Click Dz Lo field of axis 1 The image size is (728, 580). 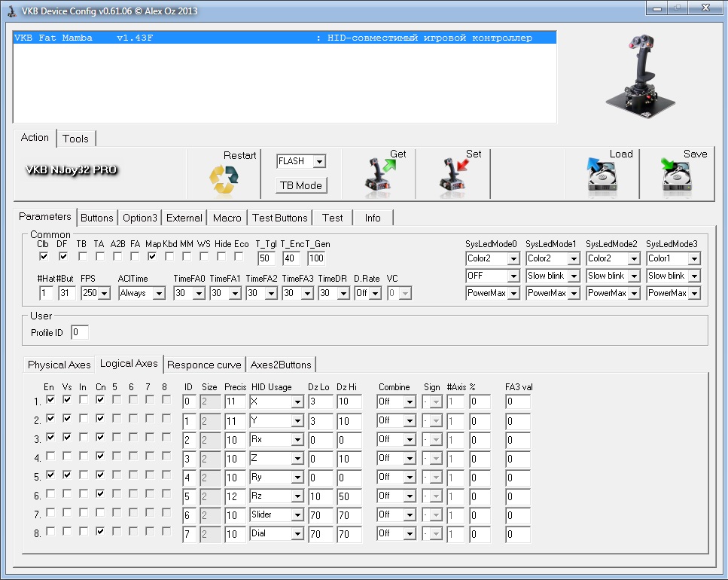tap(321, 401)
